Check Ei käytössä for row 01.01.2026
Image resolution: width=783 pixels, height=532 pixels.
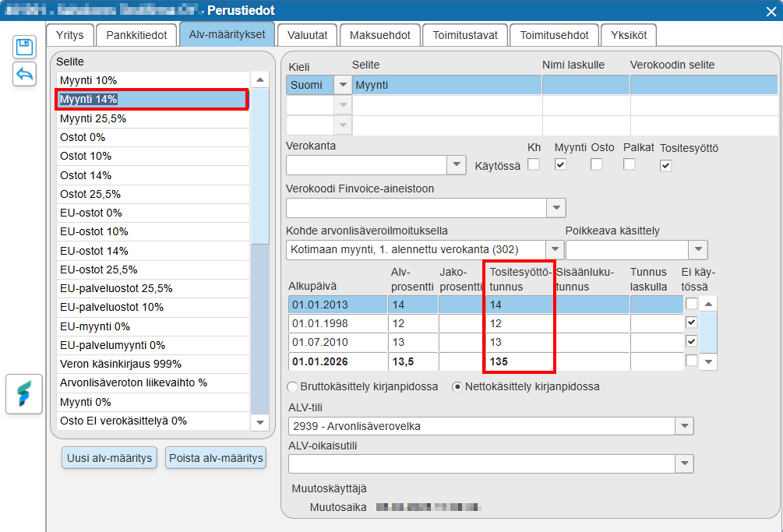tap(691, 361)
